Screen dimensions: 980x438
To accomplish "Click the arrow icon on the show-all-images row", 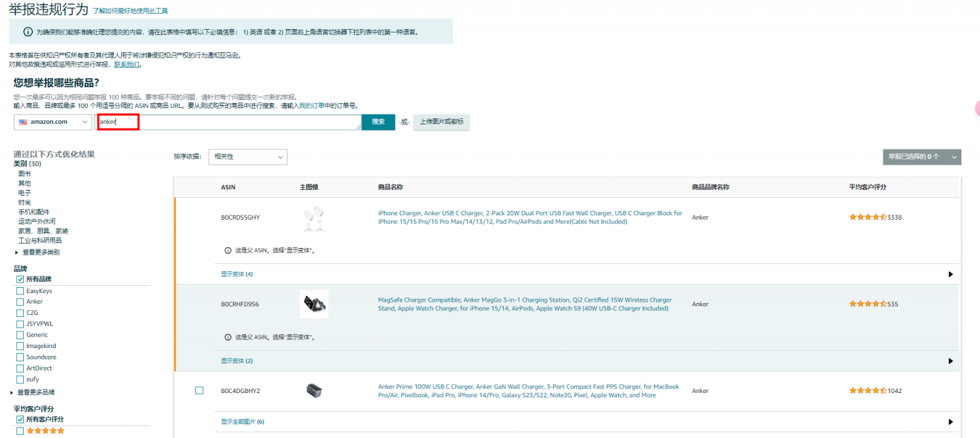I will tap(950, 422).
